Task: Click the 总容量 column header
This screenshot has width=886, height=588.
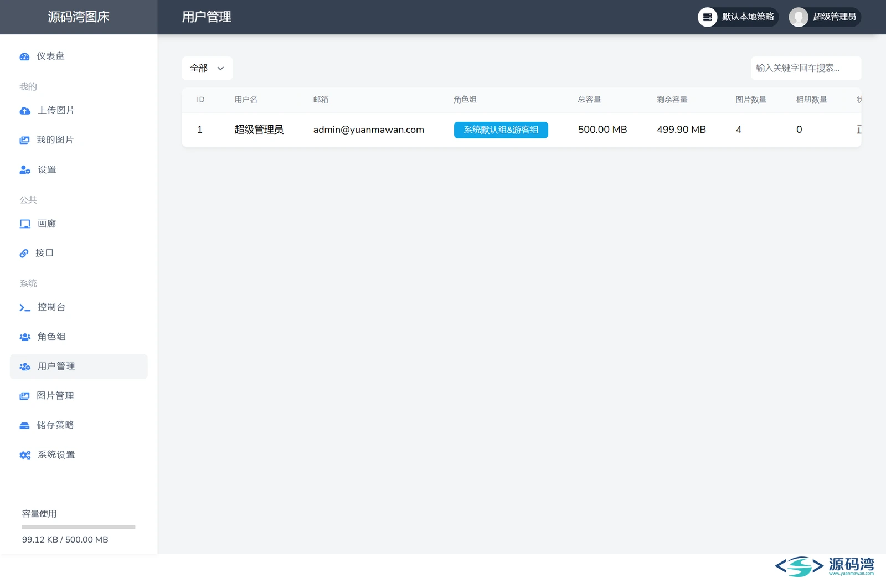Action: (x=590, y=100)
